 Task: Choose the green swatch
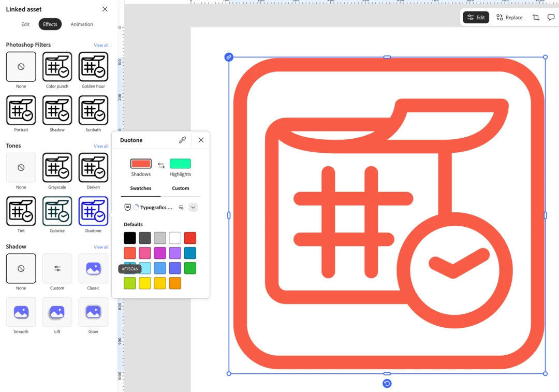[x=190, y=268]
